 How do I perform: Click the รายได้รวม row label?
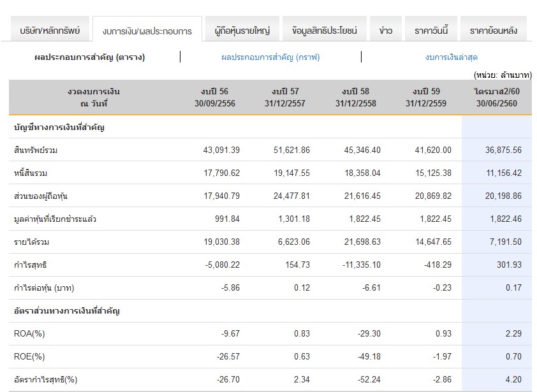coord(31,242)
